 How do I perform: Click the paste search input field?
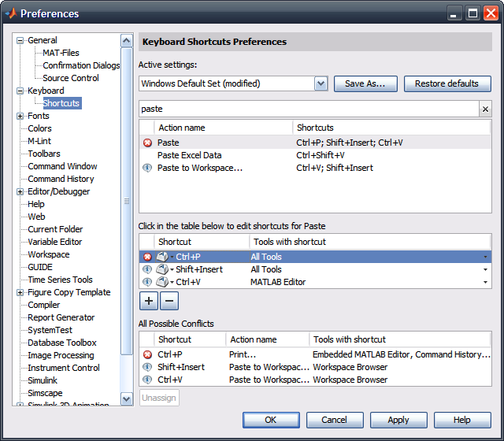[x=307, y=109]
